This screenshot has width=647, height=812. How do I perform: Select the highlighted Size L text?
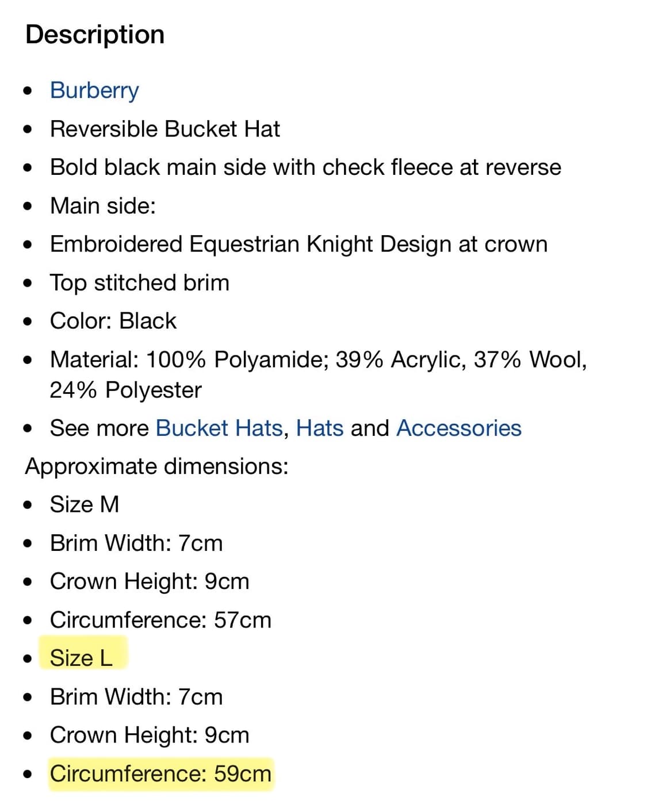tap(82, 658)
